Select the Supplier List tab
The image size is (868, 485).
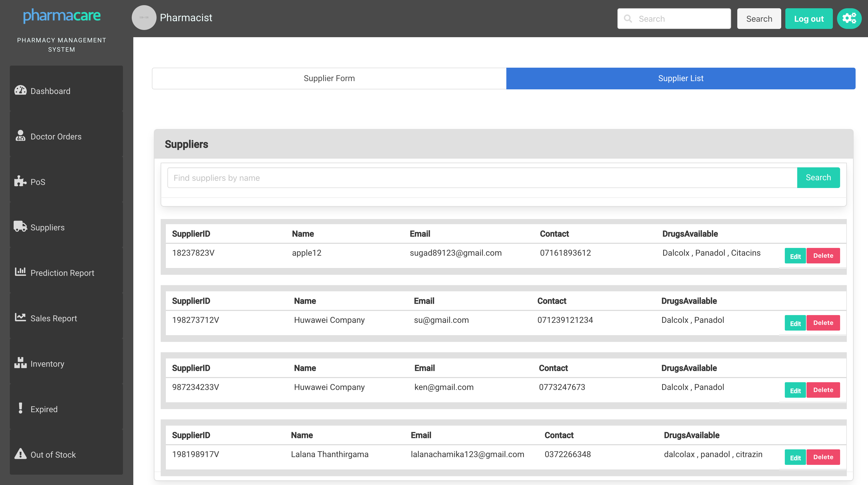[x=680, y=78]
